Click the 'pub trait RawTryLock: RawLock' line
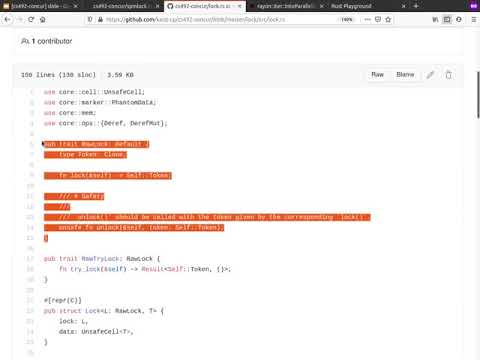This screenshot has height=360, width=480. click(102, 259)
